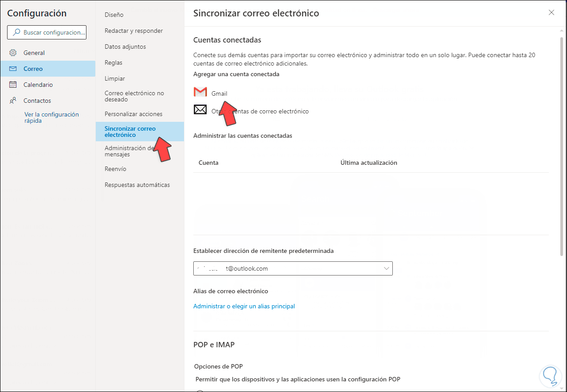
Task: Click the Correo envelope icon
Action: point(13,69)
